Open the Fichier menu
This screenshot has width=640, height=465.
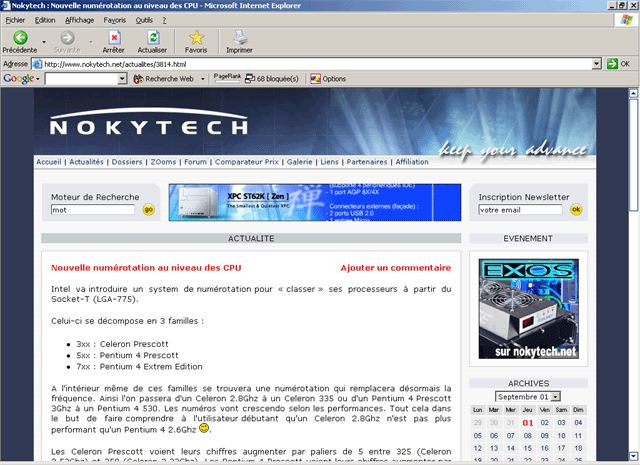(x=15, y=20)
